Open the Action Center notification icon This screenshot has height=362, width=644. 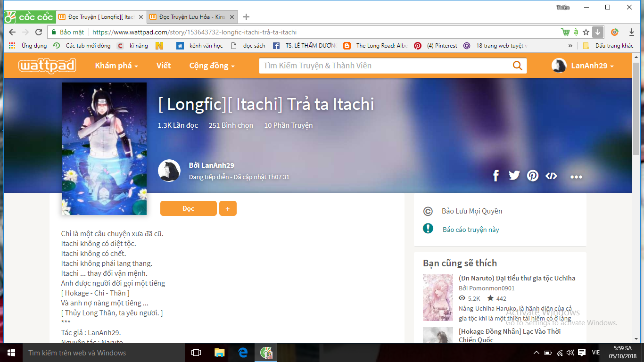[582, 353]
